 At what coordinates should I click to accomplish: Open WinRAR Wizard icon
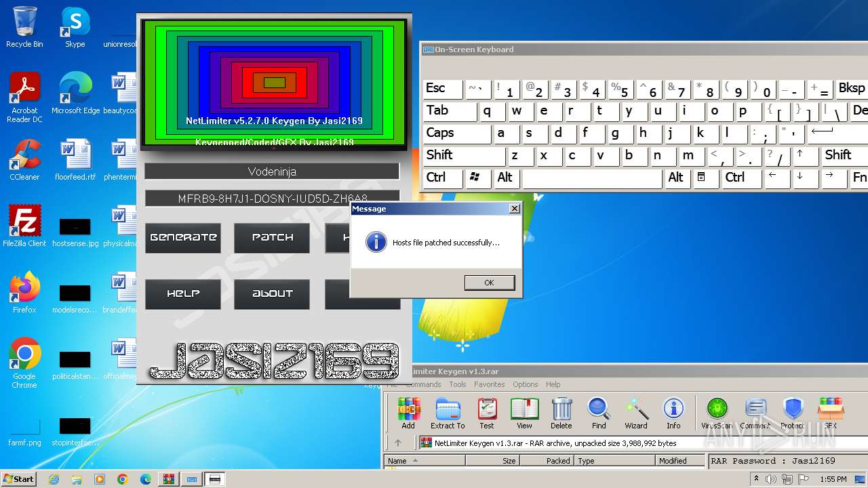click(x=636, y=413)
